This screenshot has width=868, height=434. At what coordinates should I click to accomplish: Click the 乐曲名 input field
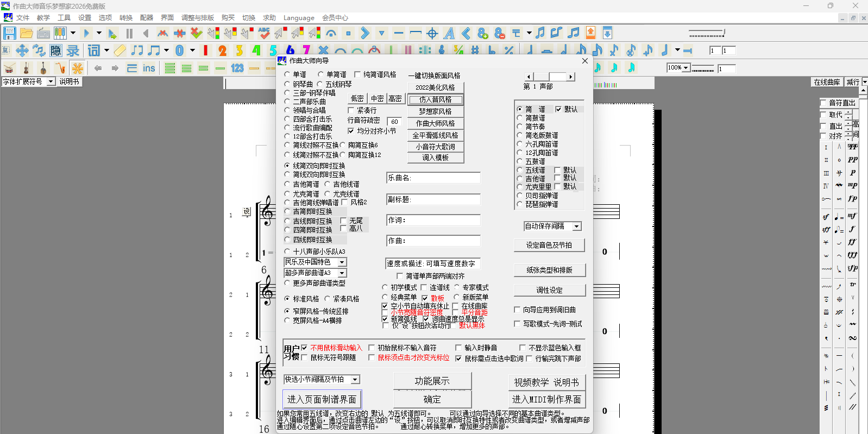click(x=433, y=178)
